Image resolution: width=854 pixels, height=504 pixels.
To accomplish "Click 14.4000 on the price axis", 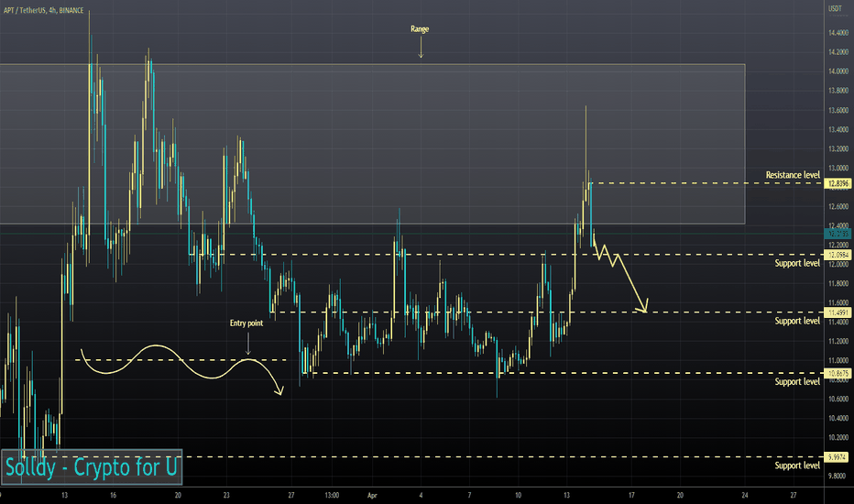I will coord(838,33).
